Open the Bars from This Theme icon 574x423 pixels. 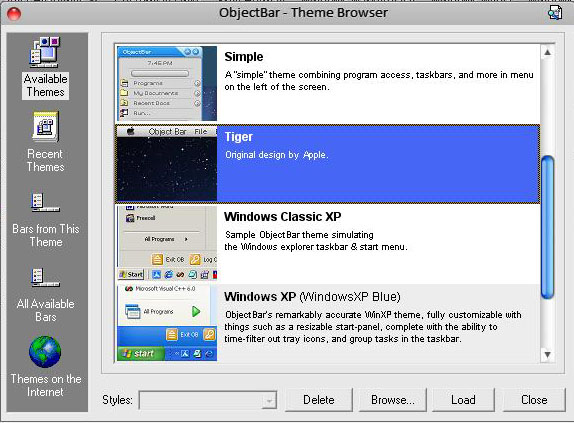point(45,203)
